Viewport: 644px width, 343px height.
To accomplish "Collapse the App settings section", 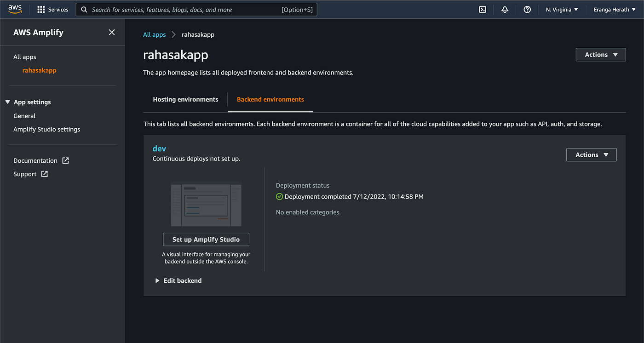I will coord(28,102).
